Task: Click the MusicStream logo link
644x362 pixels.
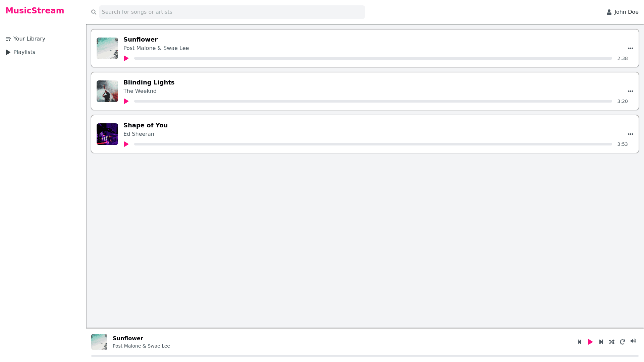Action: click(x=35, y=11)
